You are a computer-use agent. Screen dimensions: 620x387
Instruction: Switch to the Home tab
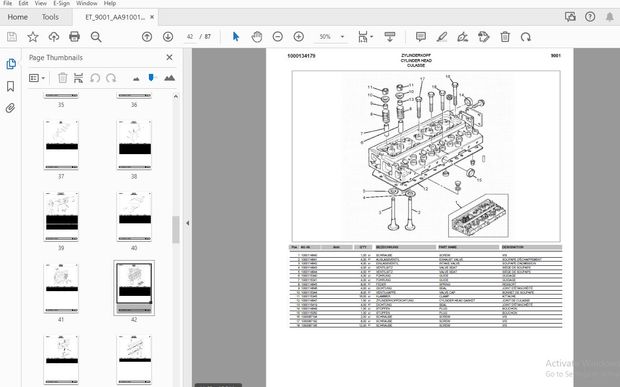point(17,17)
